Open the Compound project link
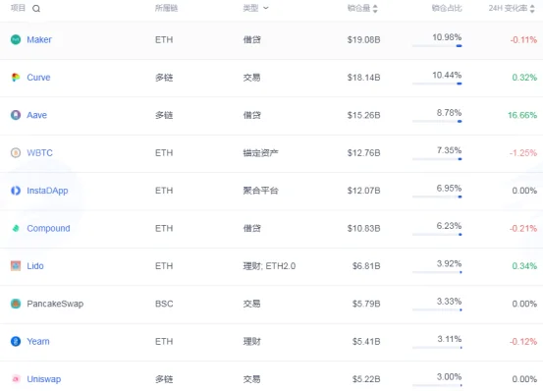 48,228
